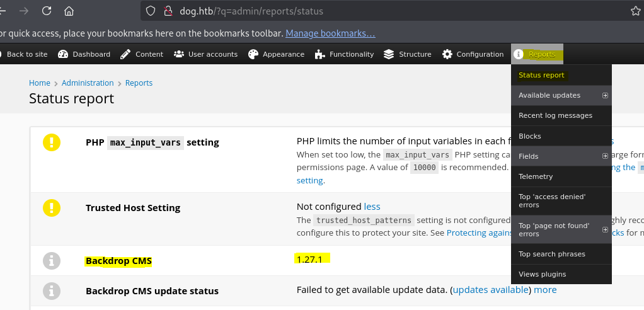Click the Home breadcrumb link
Viewport: 644px width, 310px height.
click(40, 83)
